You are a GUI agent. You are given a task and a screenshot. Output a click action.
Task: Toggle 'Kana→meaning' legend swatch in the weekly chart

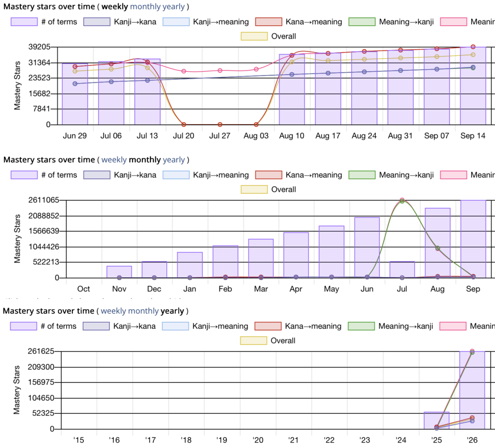point(269,22)
